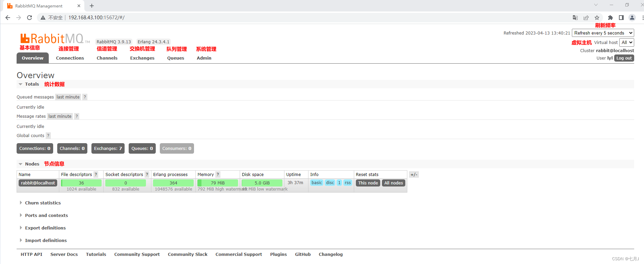The height and width of the screenshot is (264, 644).
Task: Click the share page icon
Action: click(586, 18)
